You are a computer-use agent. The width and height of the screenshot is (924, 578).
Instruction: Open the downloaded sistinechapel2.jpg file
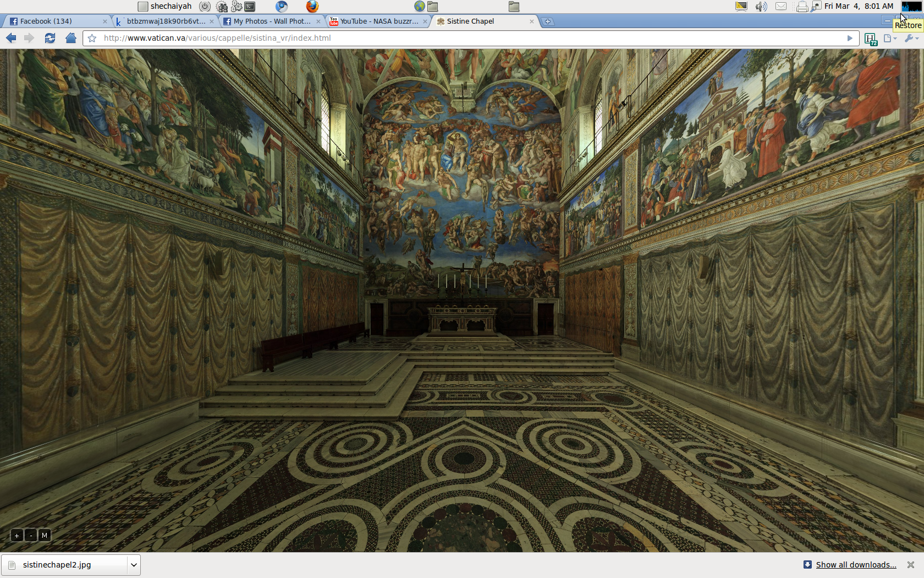(65, 565)
